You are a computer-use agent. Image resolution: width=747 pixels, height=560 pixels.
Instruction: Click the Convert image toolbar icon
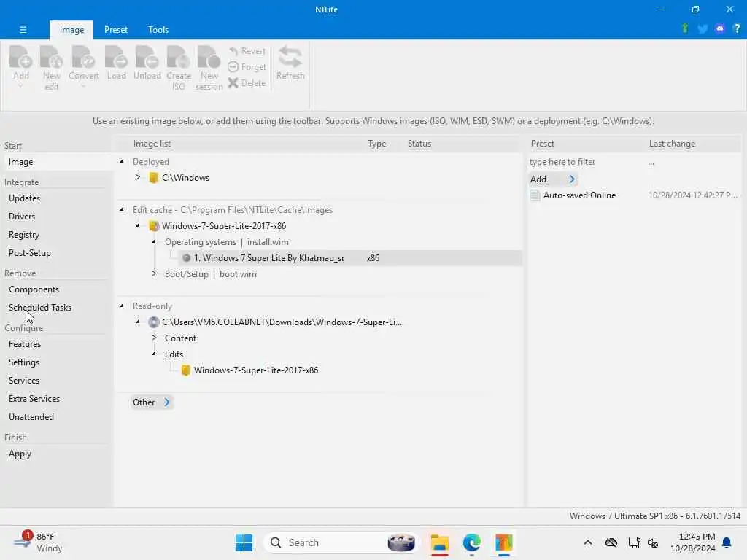[83, 64]
